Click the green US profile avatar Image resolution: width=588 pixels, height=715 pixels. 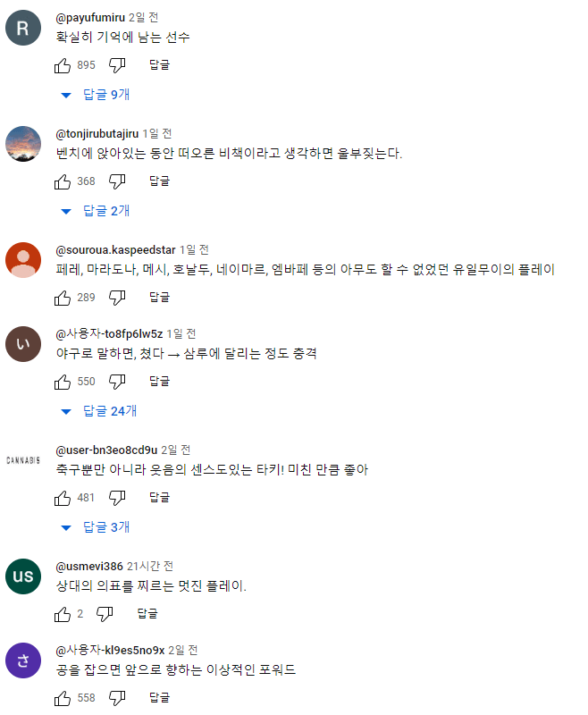pyautogui.click(x=22, y=576)
